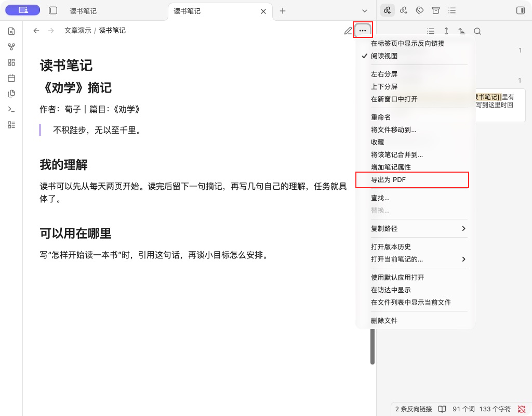The height and width of the screenshot is (416, 532).
Task: Click 重命名 in the menu
Action: pyautogui.click(x=412, y=117)
